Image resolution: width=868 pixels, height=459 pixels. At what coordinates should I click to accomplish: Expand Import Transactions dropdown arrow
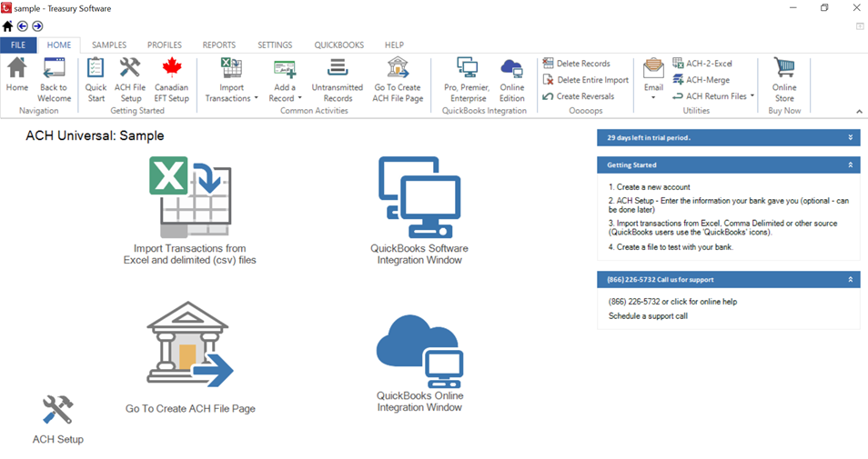click(256, 98)
